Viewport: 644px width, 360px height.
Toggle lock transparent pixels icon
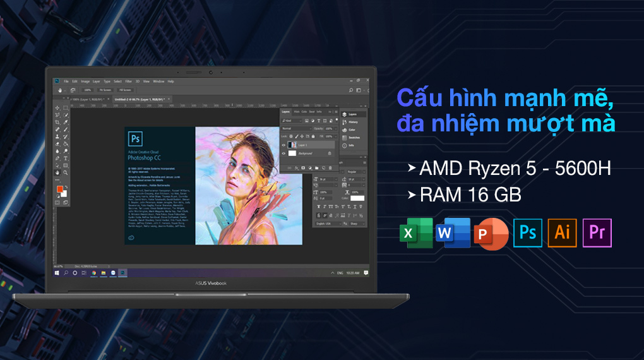pos(291,136)
